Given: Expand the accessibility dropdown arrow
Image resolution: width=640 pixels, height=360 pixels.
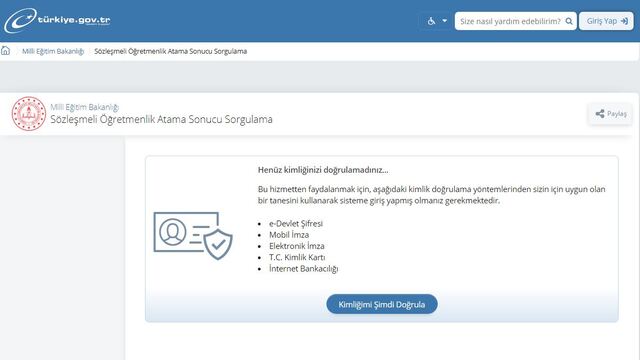Looking at the screenshot, I should coord(444,21).
